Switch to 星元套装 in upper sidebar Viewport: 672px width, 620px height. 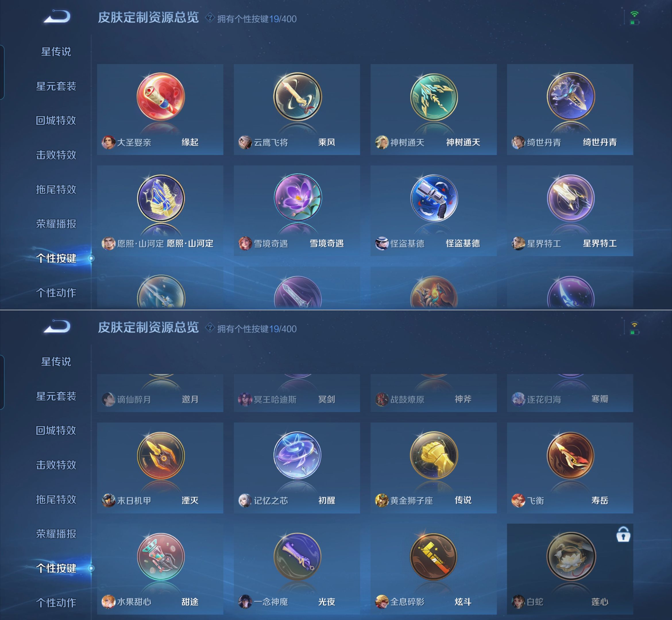[x=56, y=86]
